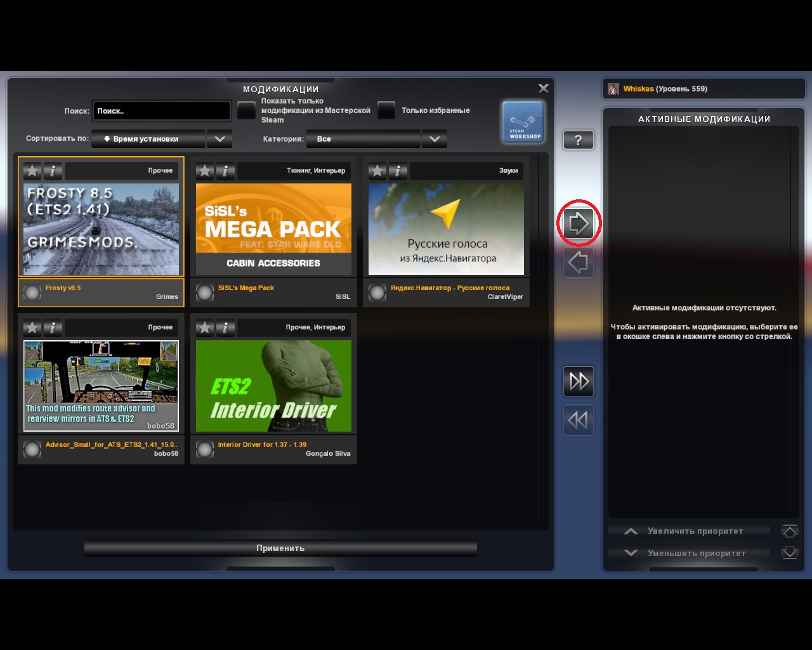Viewport: 812px width, 650px height.
Task: Star the Interior Driver mod
Action: coord(205,328)
